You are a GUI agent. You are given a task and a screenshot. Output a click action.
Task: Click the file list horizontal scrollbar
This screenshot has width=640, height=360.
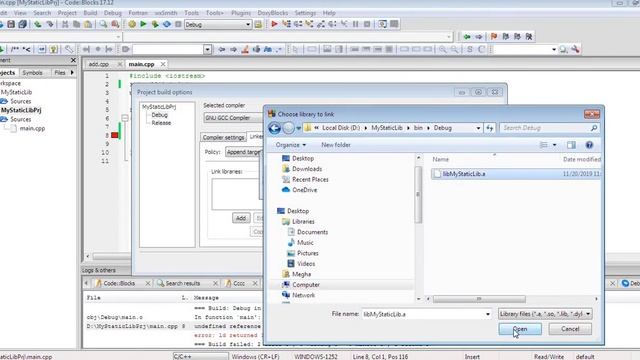pos(479,299)
